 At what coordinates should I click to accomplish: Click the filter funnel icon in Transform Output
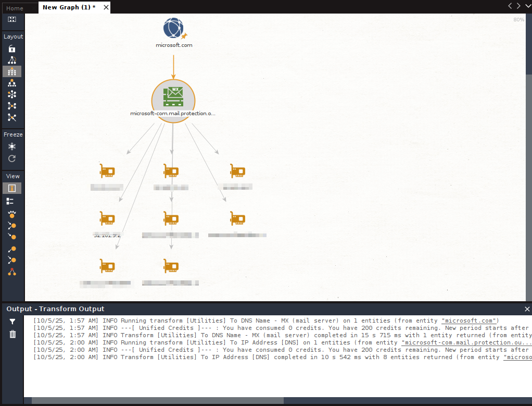tap(12, 322)
